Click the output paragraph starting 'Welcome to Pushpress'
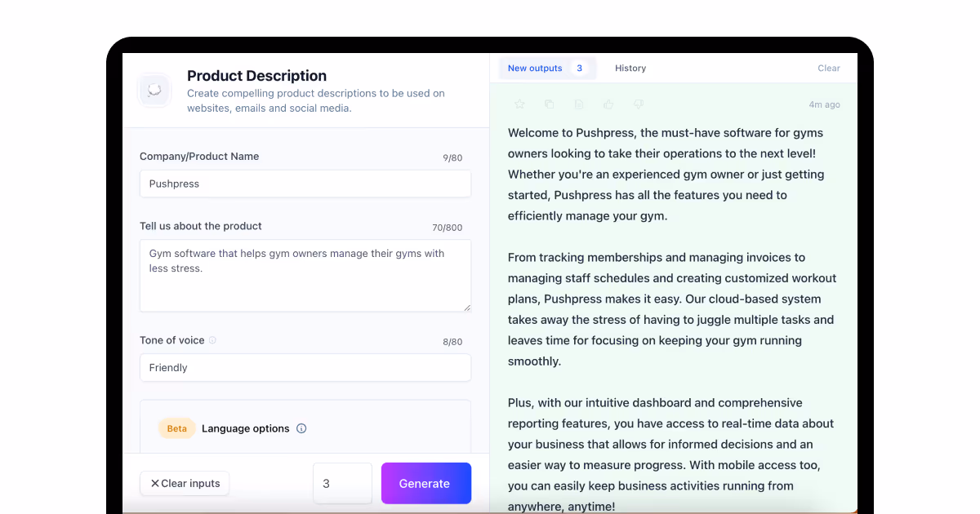 coord(666,175)
